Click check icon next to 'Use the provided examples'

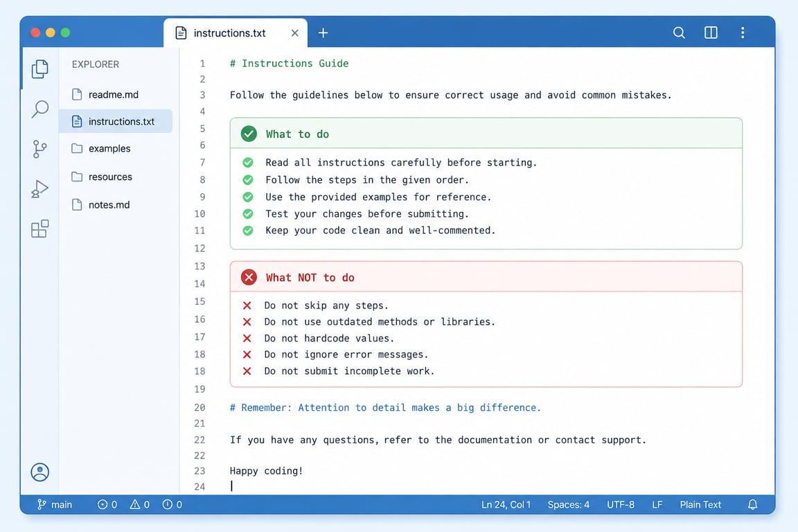point(248,197)
